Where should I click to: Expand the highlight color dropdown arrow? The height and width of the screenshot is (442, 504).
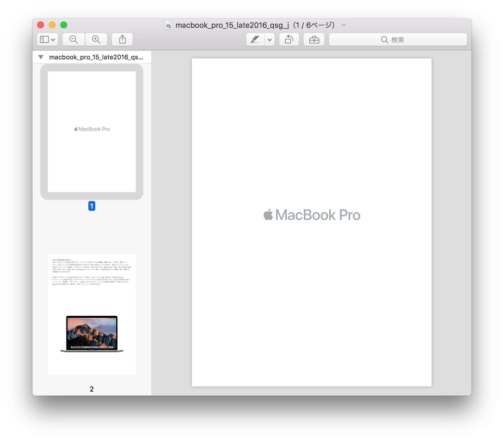[x=270, y=39]
